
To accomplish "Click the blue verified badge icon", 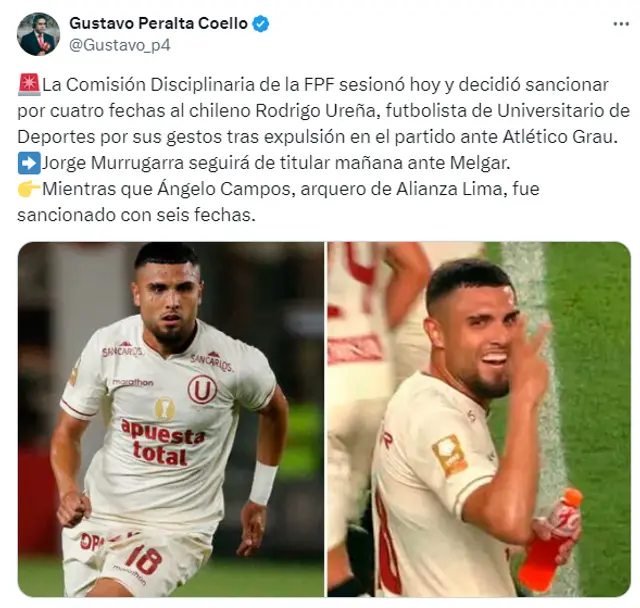I will pos(260,24).
